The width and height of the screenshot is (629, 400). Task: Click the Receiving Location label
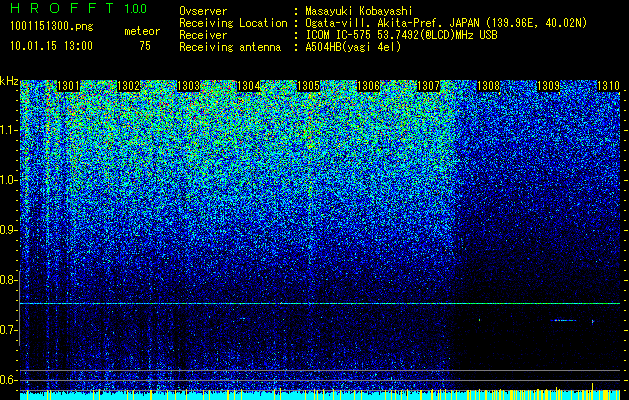pos(233,23)
